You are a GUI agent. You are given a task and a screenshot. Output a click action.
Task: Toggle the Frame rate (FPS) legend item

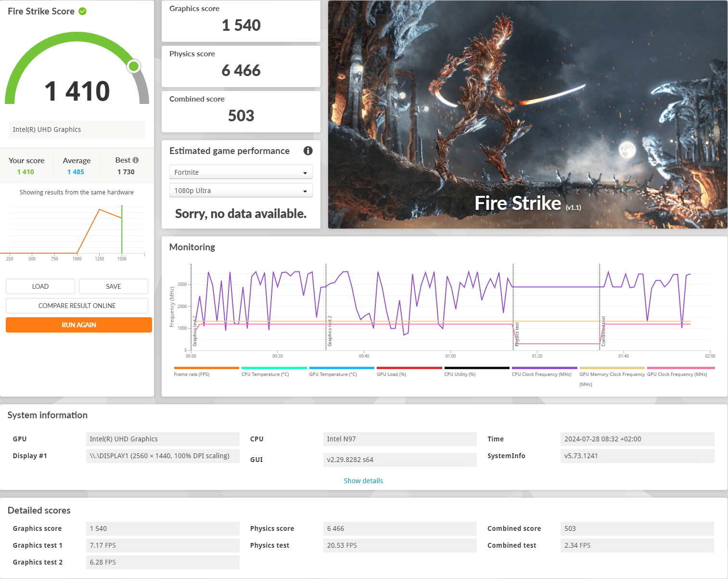pyautogui.click(x=192, y=374)
